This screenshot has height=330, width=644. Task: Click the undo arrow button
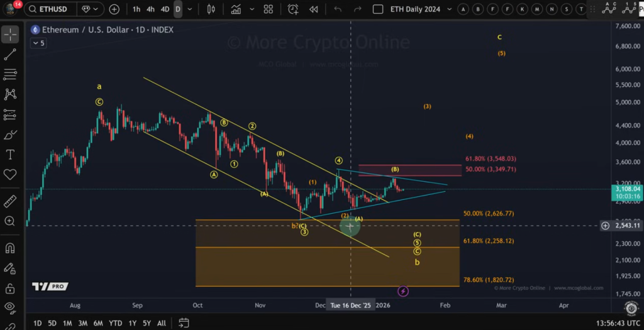pos(338,9)
